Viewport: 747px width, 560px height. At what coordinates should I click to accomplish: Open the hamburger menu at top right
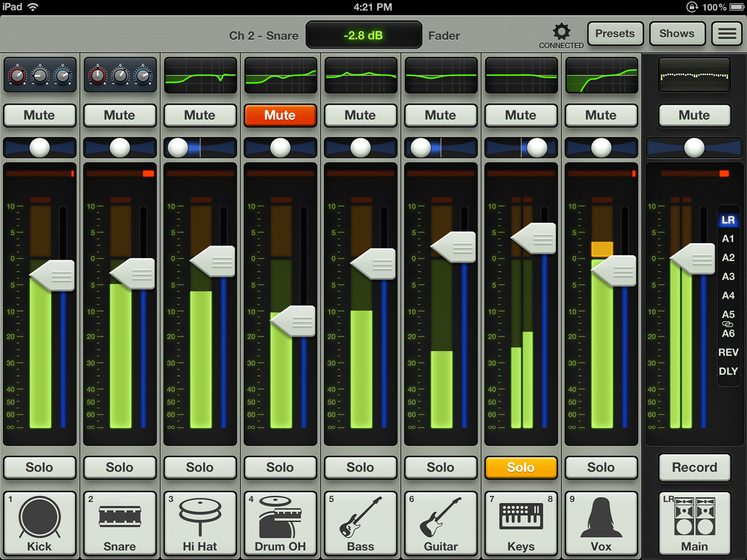726,34
